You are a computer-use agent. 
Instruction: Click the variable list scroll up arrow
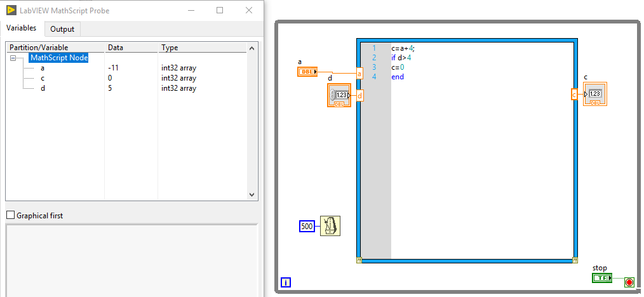(x=252, y=48)
